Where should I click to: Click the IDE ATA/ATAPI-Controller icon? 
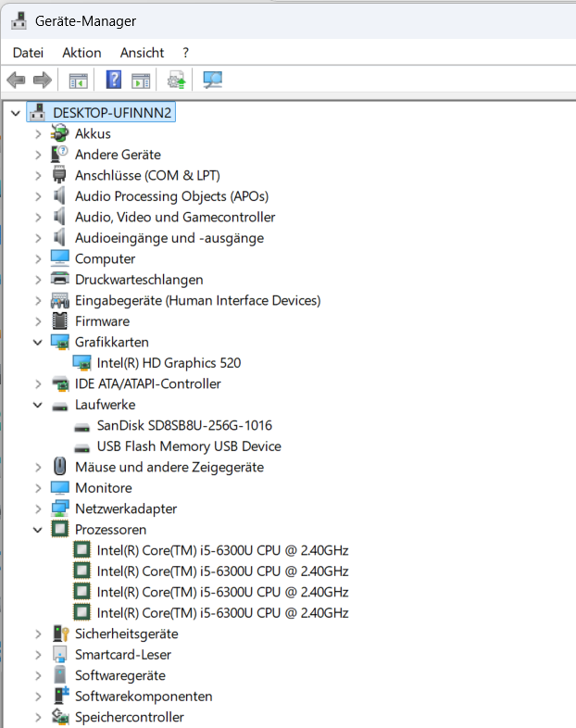[x=60, y=384]
